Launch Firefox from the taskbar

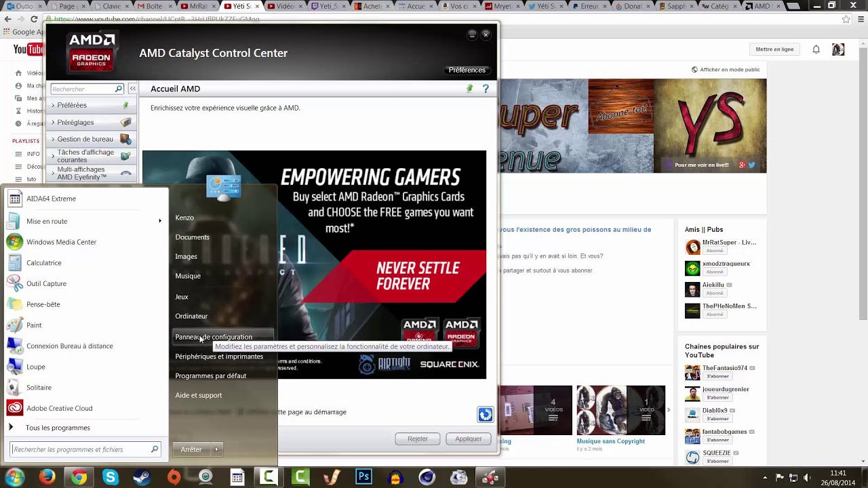pos(47,477)
